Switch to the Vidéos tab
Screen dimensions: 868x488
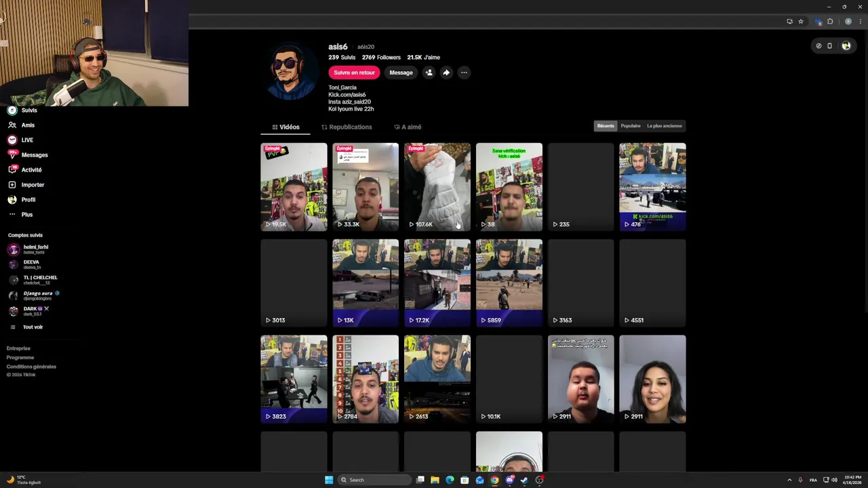(x=285, y=127)
